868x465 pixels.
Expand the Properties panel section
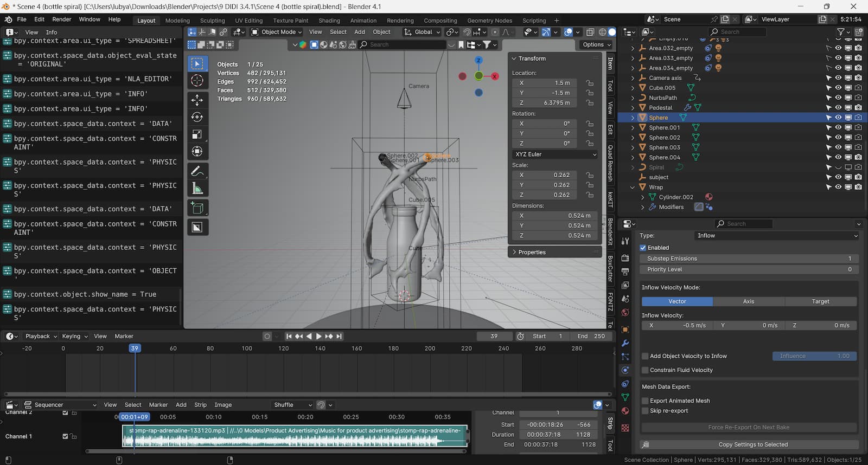[532, 252]
